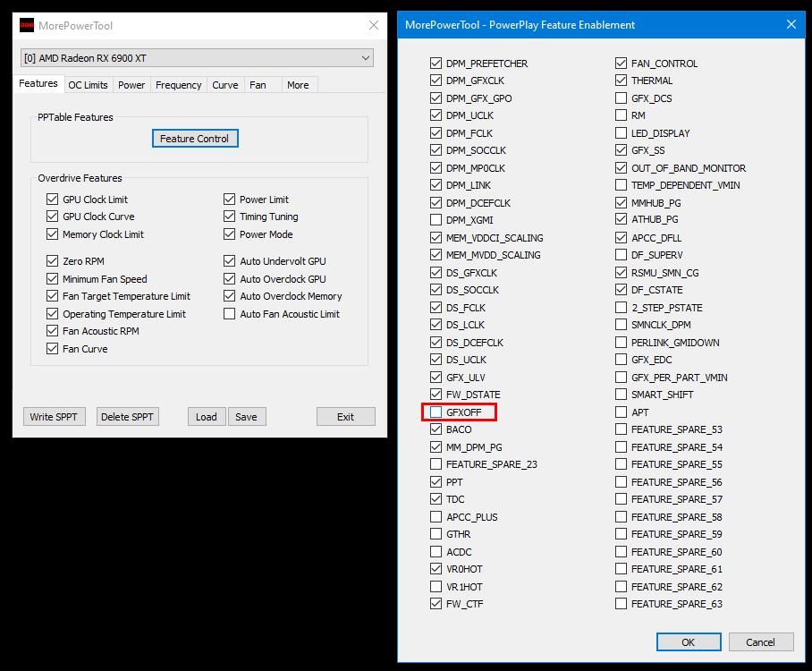812x671 pixels.
Task: Enable the APCC_PLUS checkbox
Action: (x=436, y=516)
